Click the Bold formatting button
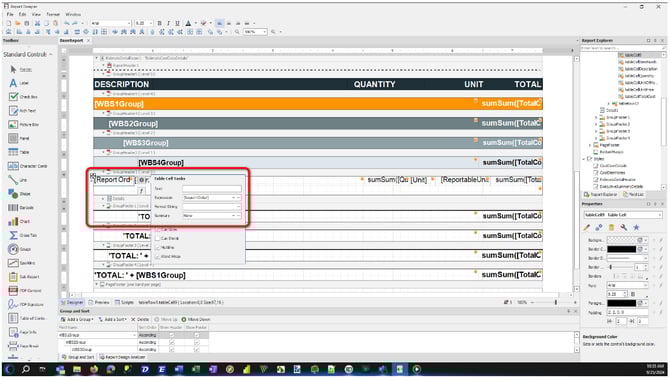670x381 pixels. click(x=159, y=23)
